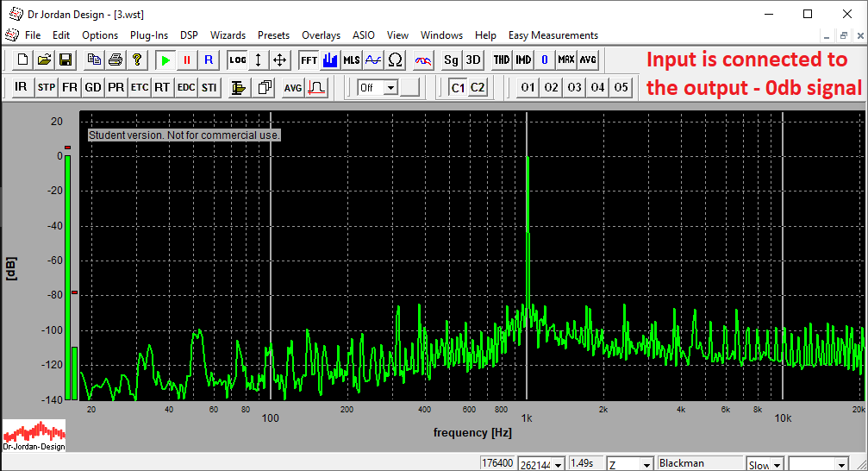Screen dimensions: 868x471
Task: Switch to MLS measurement mode
Action: (x=352, y=60)
